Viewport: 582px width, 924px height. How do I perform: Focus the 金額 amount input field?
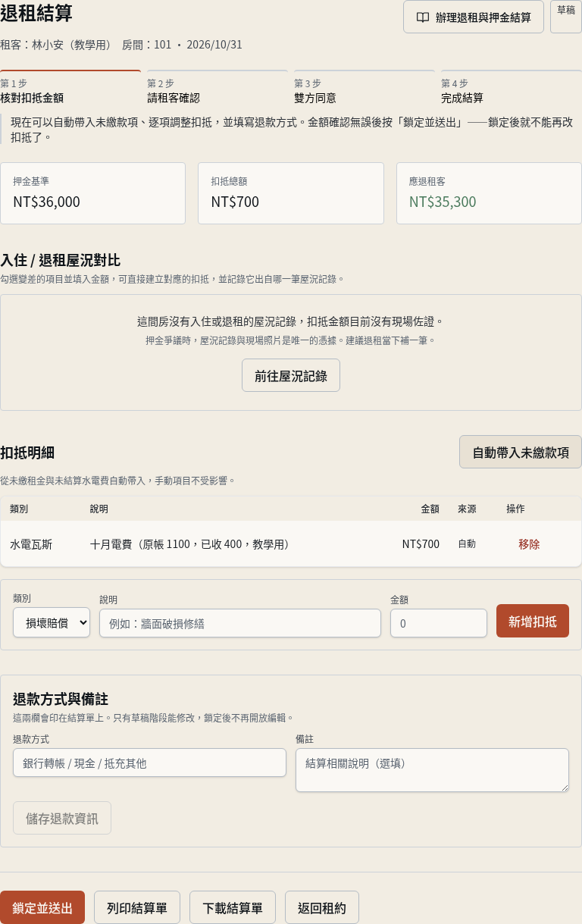tap(439, 623)
